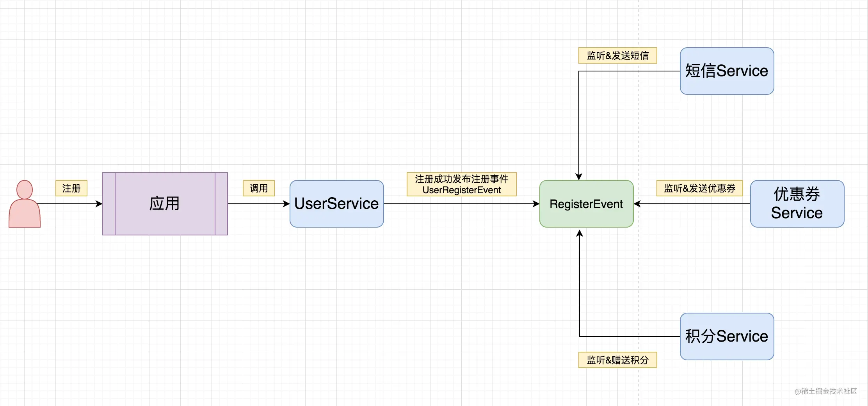Click the purple 应用 process box
Viewport: 868px width, 406px height.
pos(165,204)
